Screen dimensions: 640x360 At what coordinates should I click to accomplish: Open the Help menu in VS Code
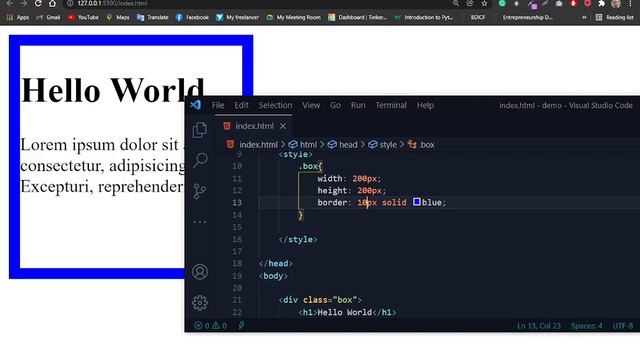(425, 105)
